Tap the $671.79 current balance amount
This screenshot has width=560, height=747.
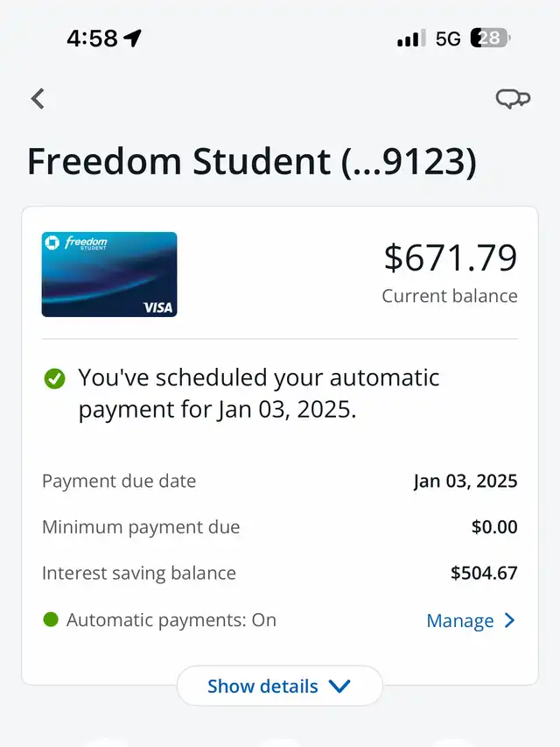coord(451,257)
